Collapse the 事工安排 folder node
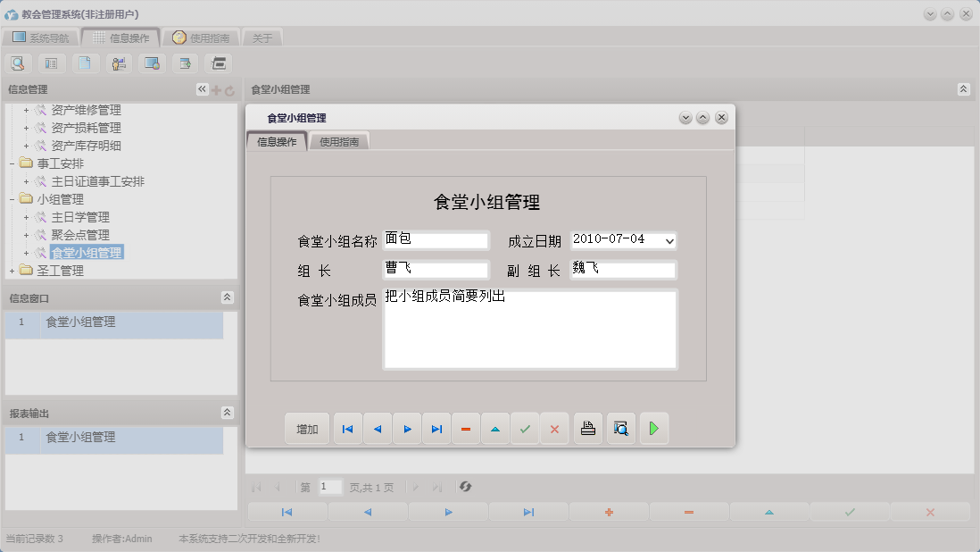980x552 pixels. click(x=12, y=163)
